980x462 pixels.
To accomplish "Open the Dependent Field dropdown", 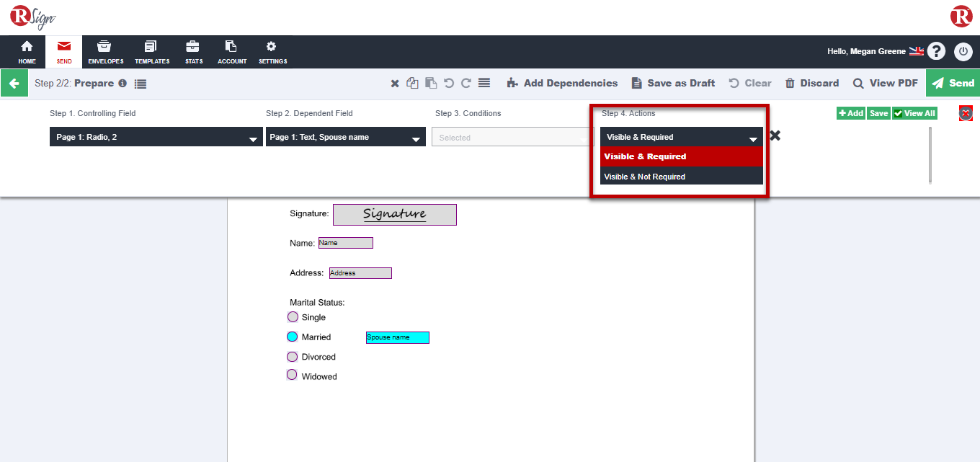I will click(x=346, y=137).
